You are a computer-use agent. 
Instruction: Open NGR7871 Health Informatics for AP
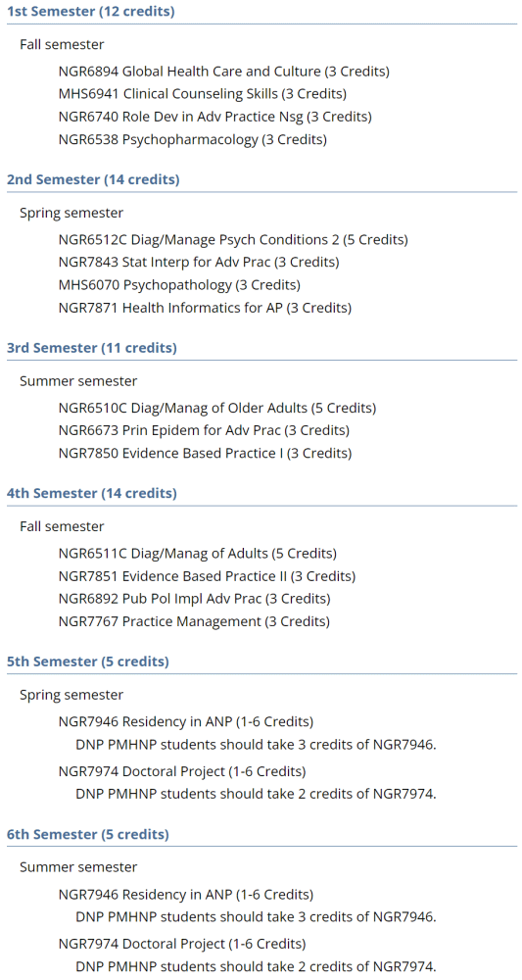(x=205, y=308)
